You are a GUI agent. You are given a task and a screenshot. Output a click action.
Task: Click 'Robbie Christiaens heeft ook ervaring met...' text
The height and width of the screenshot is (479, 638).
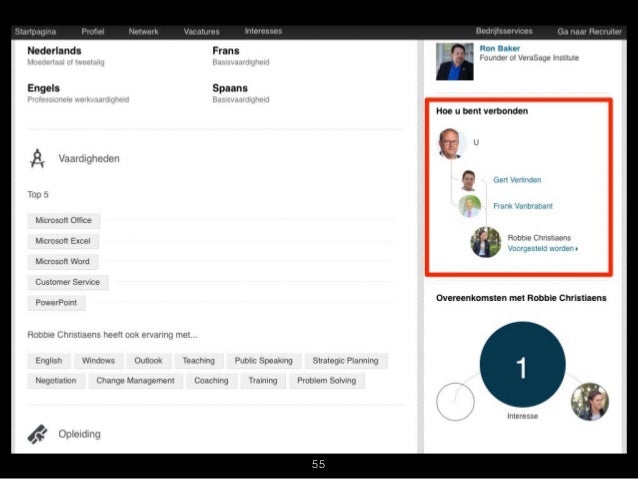click(112, 335)
